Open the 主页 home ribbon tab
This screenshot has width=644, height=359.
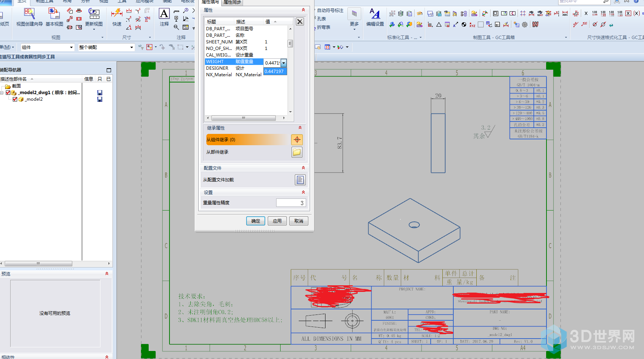[x=22, y=1]
